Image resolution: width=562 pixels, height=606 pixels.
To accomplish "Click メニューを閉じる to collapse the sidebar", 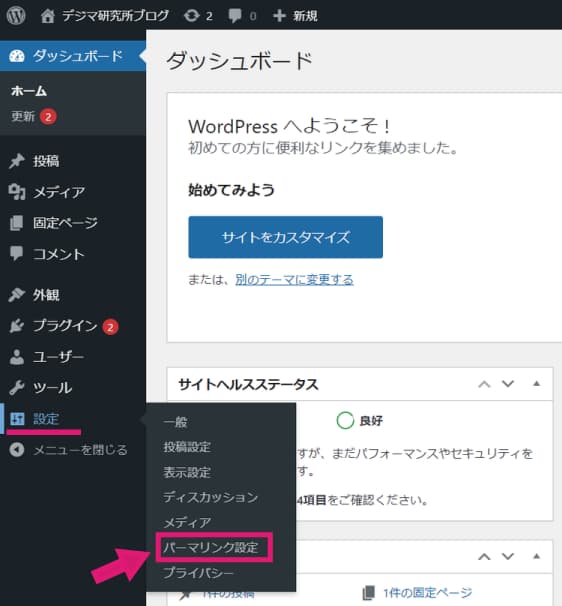I will click(x=80, y=450).
